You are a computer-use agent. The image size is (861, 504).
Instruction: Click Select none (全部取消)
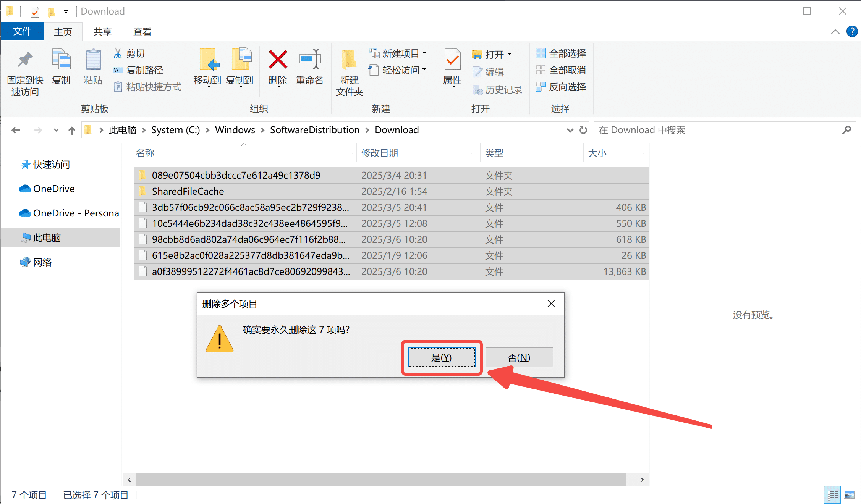pyautogui.click(x=561, y=70)
